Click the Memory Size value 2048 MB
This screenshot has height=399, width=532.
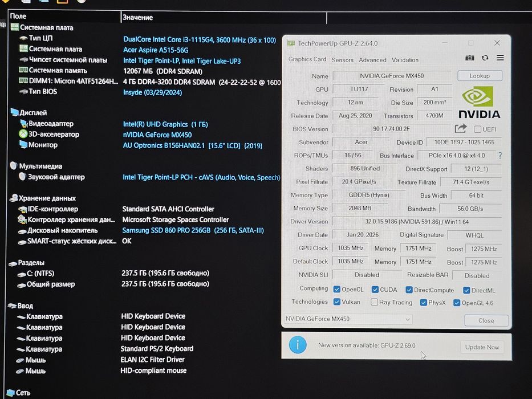360,208
